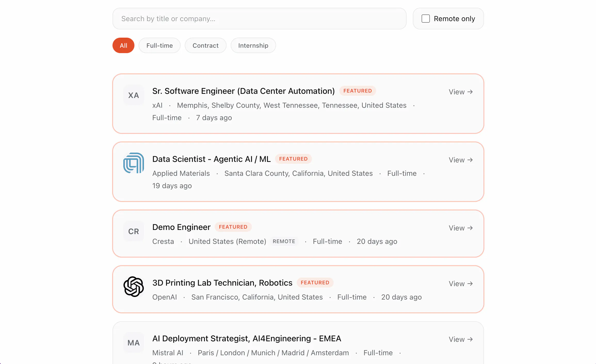
Task: View the AI Deployment Strategist job
Action: 461,339
